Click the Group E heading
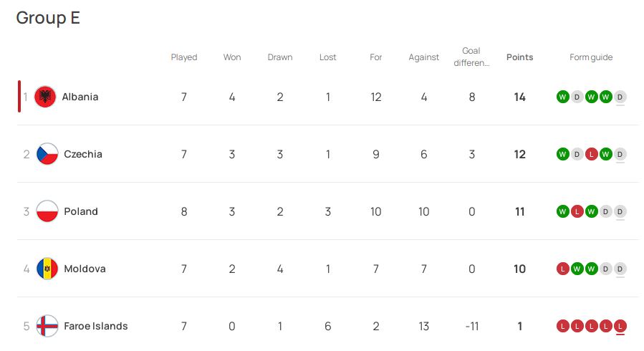This screenshot has width=644, height=351. pos(48,18)
